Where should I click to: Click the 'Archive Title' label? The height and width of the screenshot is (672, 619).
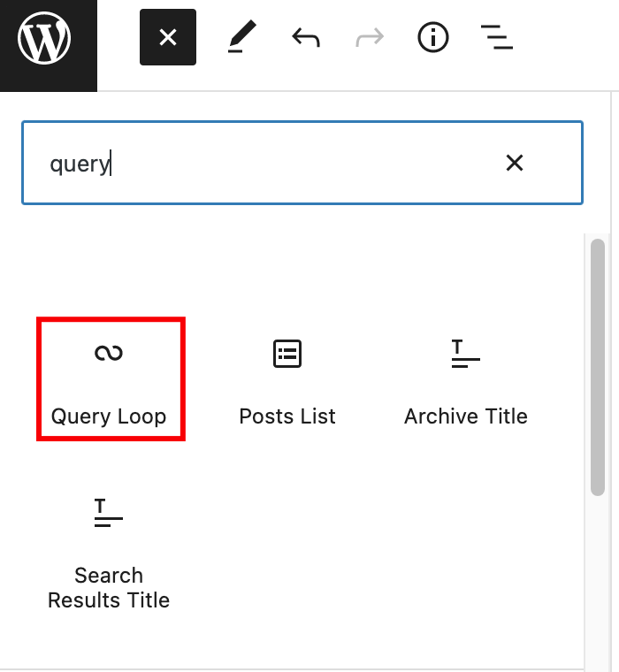[x=466, y=416]
